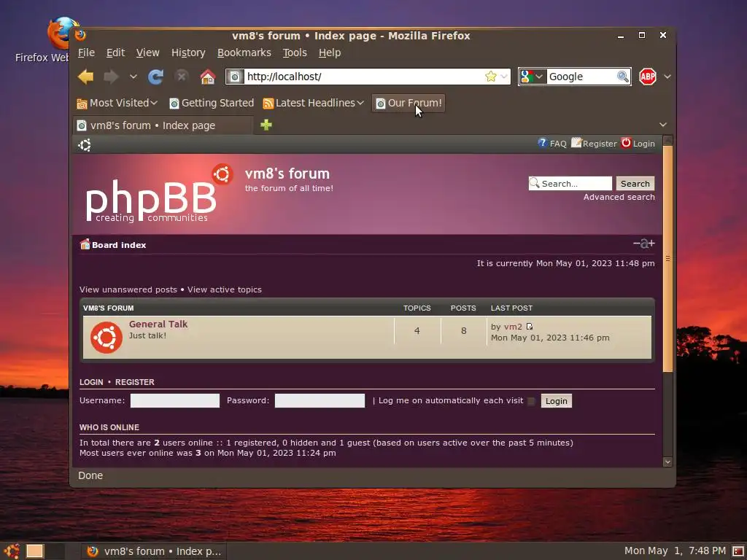Go back using the yellow arrow
Screen dimensions: 747x560
tap(86, 77)
